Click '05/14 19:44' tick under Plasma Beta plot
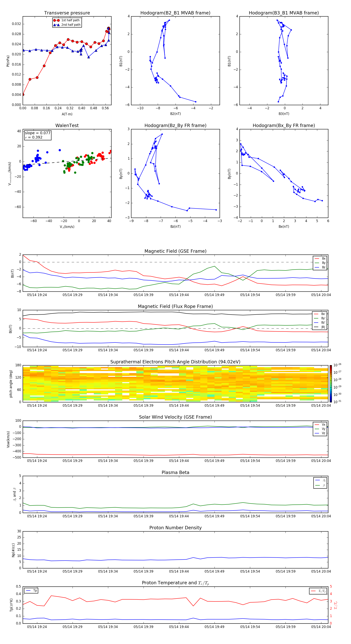The height and width of the screenshot is (644, 351). coord(179,516)
